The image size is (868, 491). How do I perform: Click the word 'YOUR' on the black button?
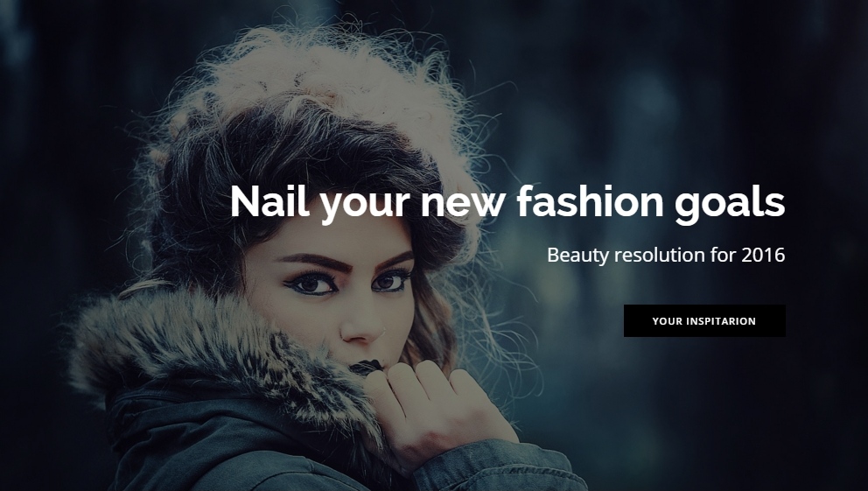(667, 321)
